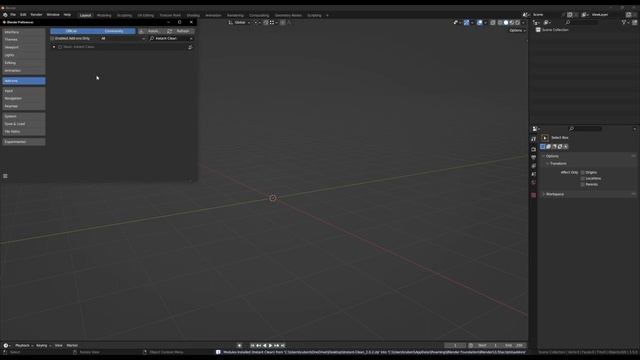Toggle viewport overlays display
Screen dimensions: 640x360
click(480, 22)
